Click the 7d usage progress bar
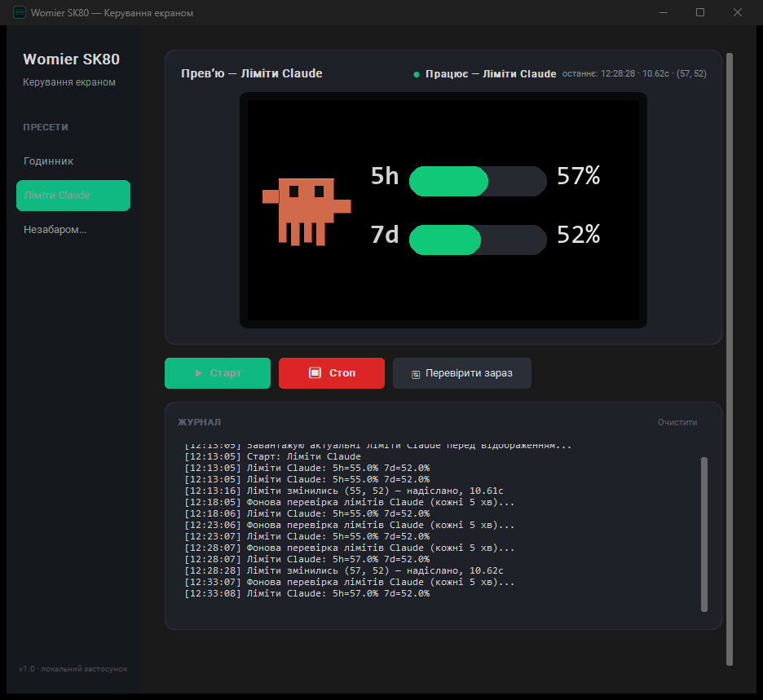The width and height of the screenshot is (763, 700). [x=478, y=240]
